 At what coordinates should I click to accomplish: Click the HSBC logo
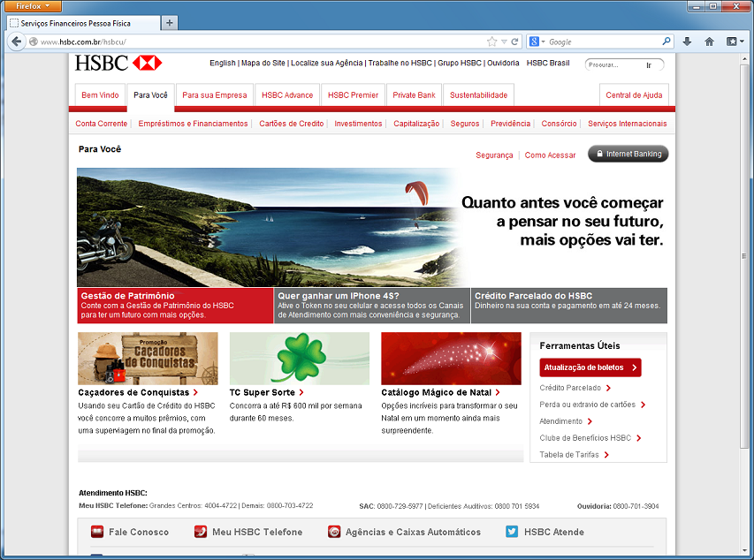pos(118,64)
